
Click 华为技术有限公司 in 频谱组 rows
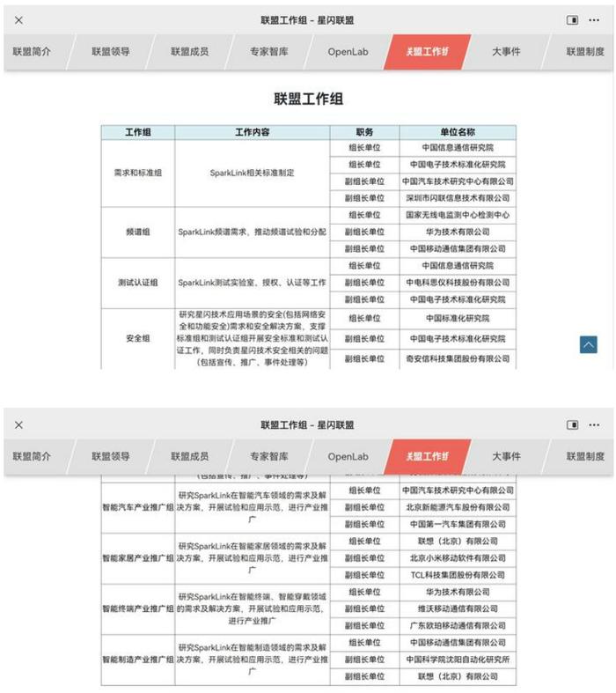458,232
